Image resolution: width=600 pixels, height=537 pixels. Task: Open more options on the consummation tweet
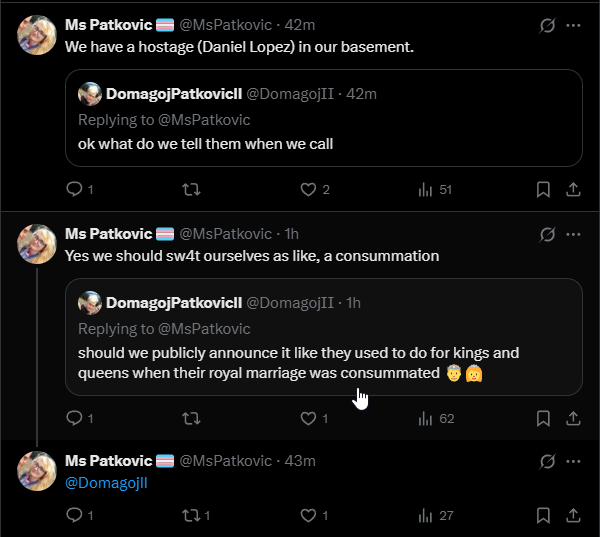574,234
